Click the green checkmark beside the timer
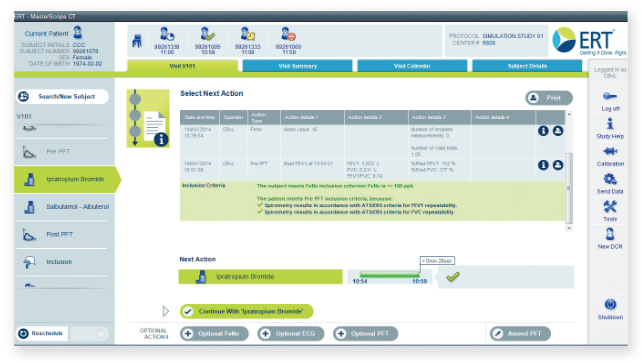Image resolution: width=642 pixels, height=363 pixels. click(453, 277)
